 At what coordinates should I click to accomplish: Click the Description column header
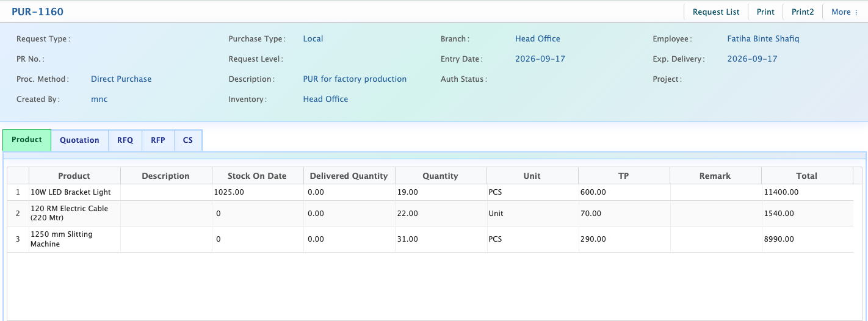[x=166, y=176]
